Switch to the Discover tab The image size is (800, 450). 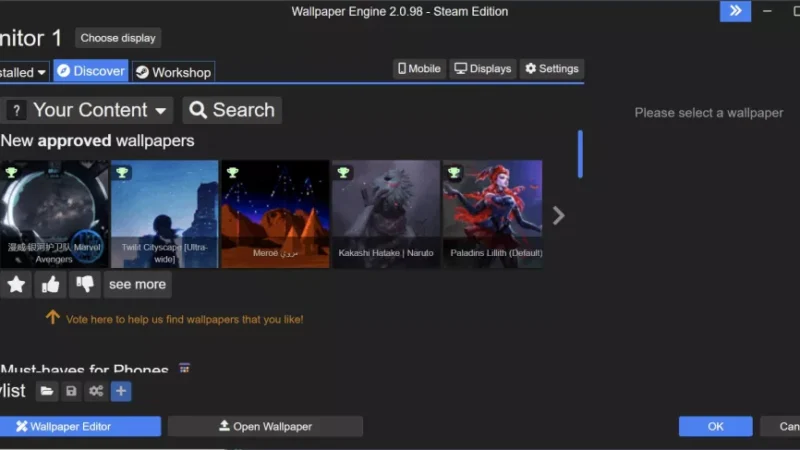click(91, 71)
